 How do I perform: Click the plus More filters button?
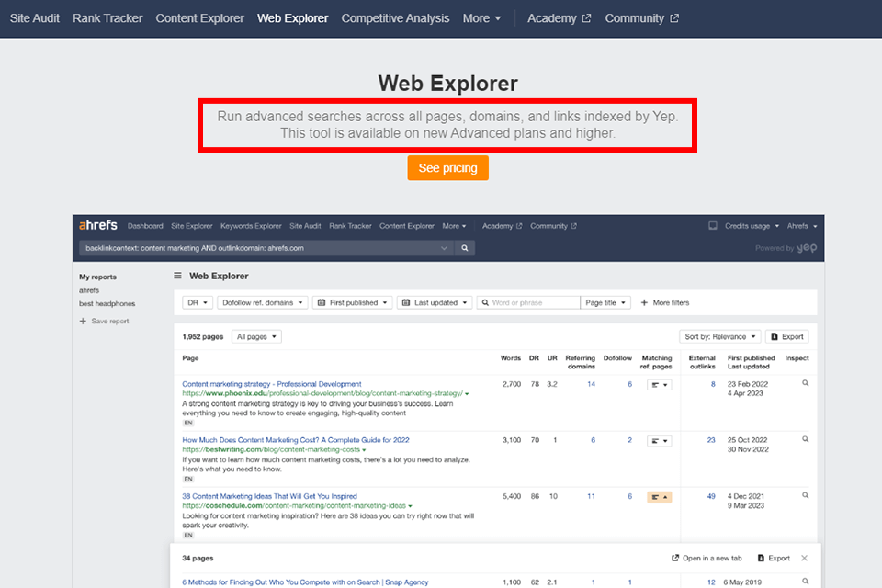(x=665, y=302)
